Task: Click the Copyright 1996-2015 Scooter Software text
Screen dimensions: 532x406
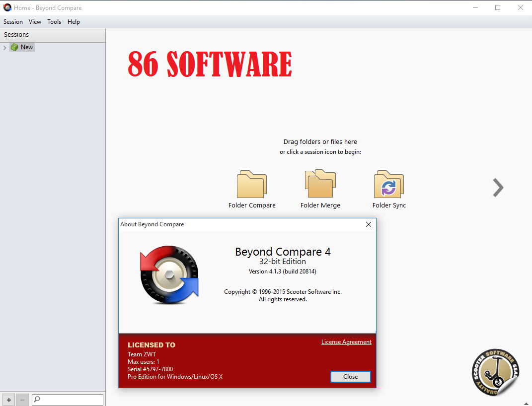Action: 283,292
